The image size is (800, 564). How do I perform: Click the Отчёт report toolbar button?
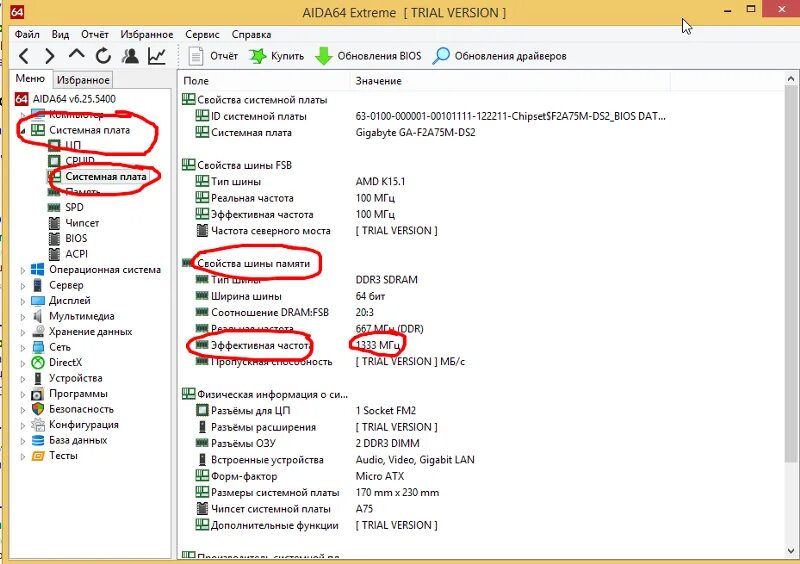tap(213, 56)
